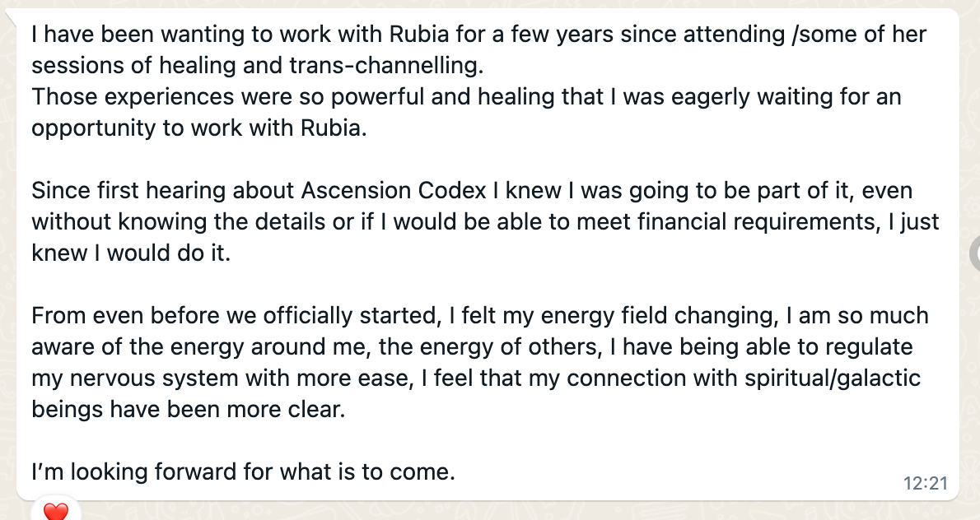Click the line beginning "From even before we officially"
980x520 pixels.
point(480,316)
